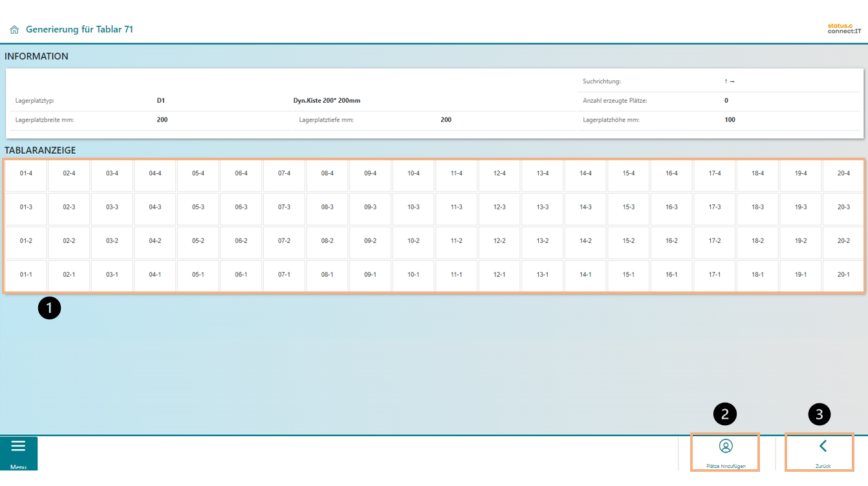Choose cell 12-4 in Tablaranzeige
Screen dimensions: 868x486
click(x=499, y=174)
